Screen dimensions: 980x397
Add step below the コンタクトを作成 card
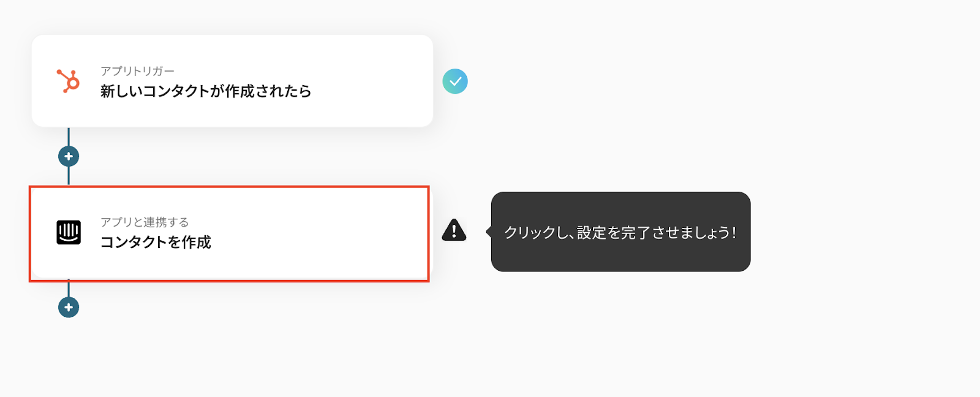point(69,307)
